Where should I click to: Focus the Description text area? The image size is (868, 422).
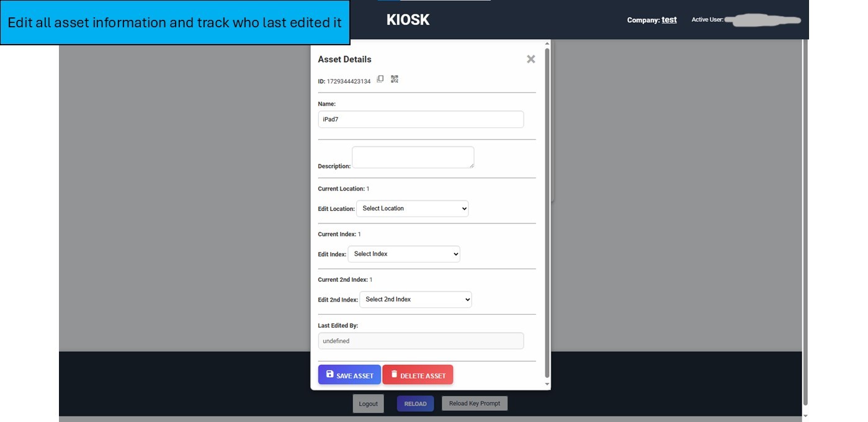click(x=413, y=157)
